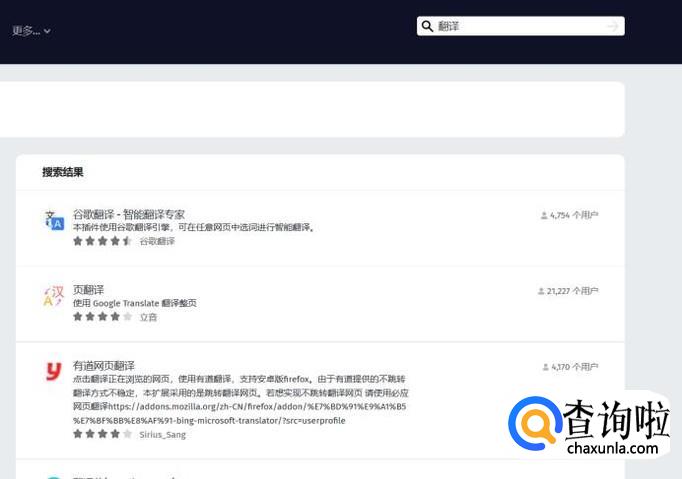Open the 谷歌翻译 - 智能翻译专家 add-on
This screenshot has height=479, width=682.
[x=129, y=214]
